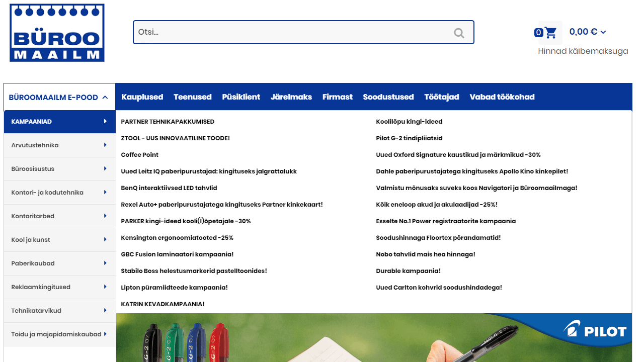
Task: Open Vabad töökohad menu item
Action: [502, 97]
